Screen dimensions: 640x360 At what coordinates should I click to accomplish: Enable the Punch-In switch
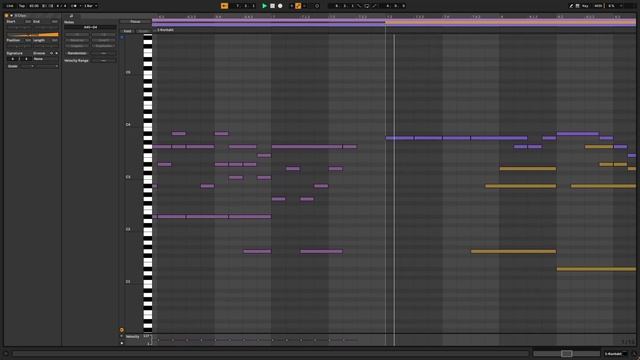[x=360, y=6]
